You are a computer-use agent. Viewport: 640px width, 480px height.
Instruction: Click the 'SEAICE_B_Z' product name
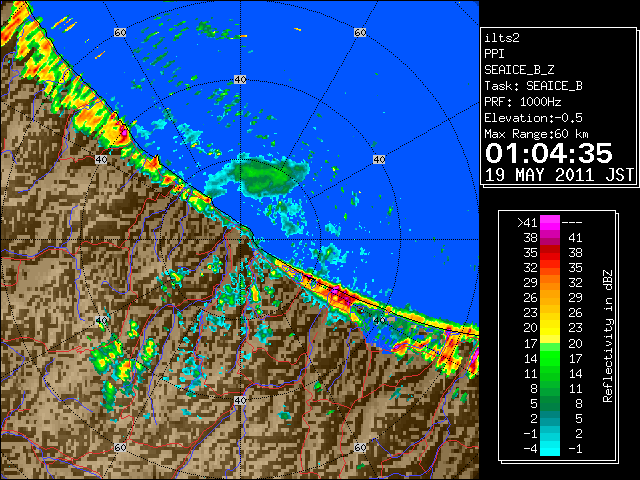(x=519, y=70)
